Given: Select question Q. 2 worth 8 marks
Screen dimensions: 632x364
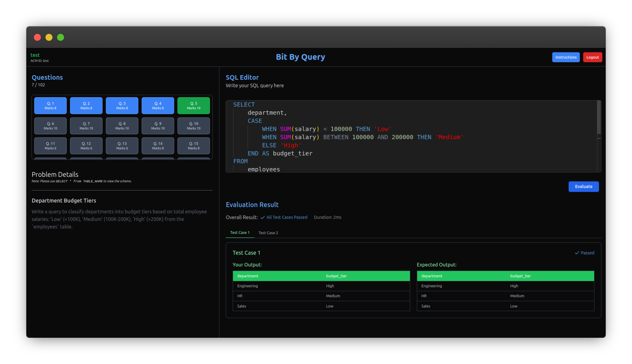Looking at the screenshot, I should 86,106.
